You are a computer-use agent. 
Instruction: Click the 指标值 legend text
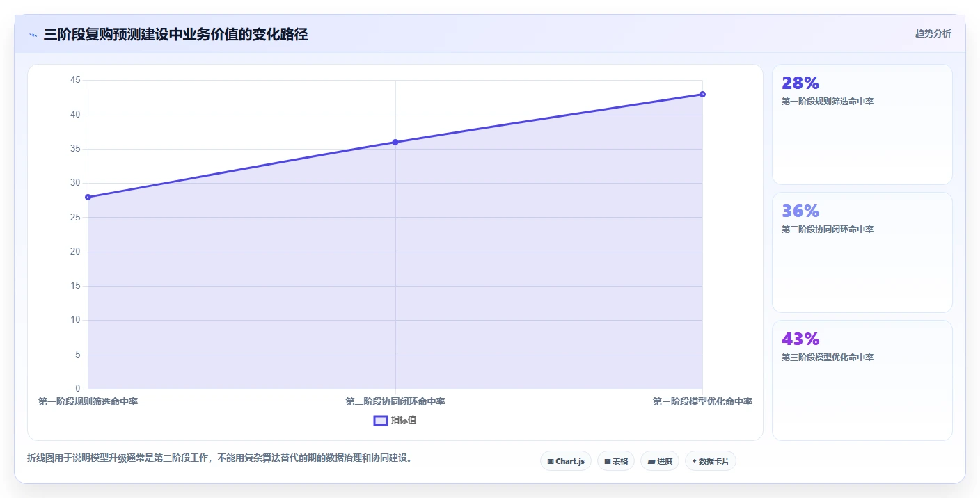[x=404, y=420]
